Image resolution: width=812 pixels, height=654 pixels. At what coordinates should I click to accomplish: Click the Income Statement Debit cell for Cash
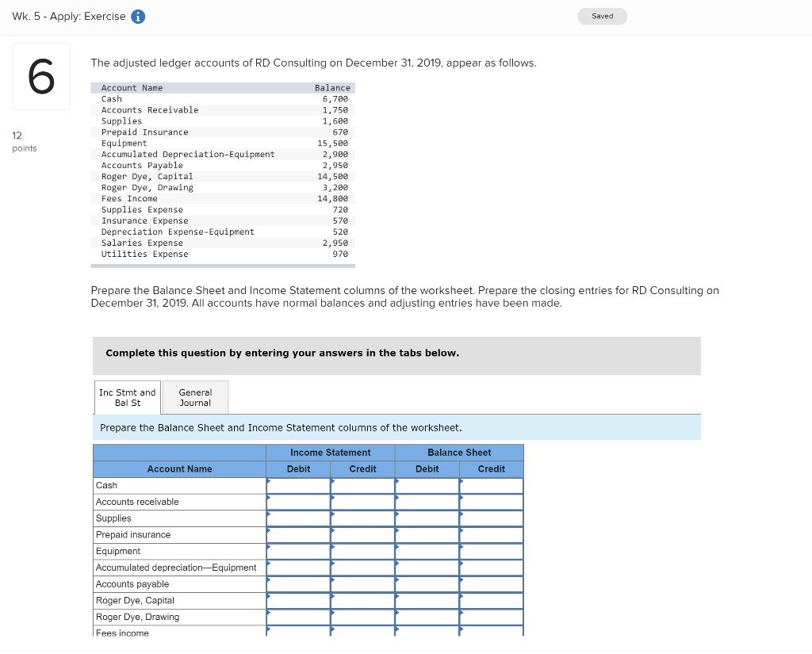pyautogui.click(x=299, y=485)
